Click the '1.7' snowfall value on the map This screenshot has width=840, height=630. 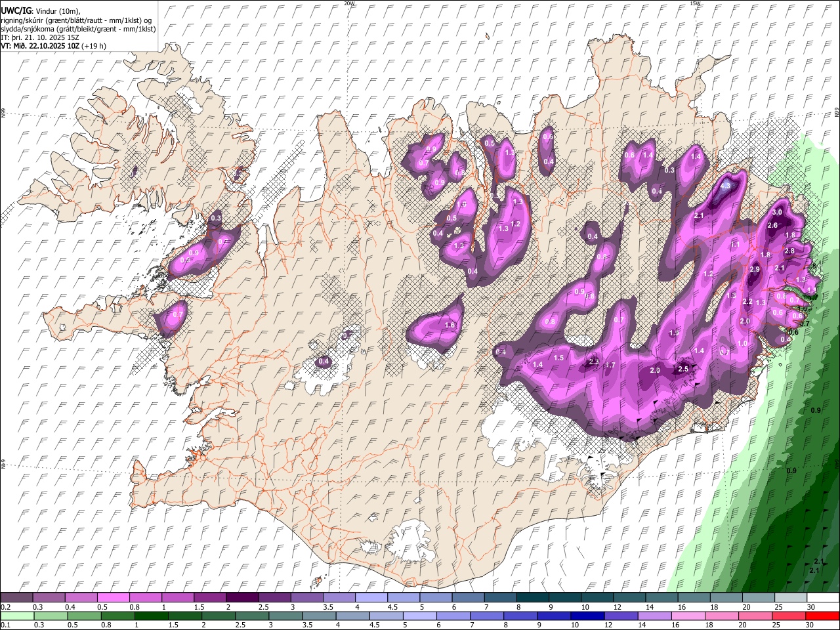coord(610,365)
